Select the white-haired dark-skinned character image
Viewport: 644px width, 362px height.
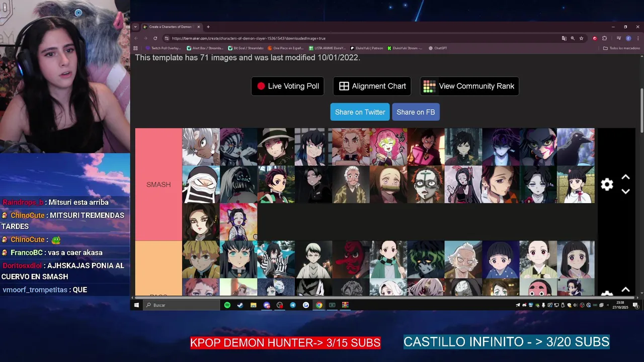click(201, 147)
